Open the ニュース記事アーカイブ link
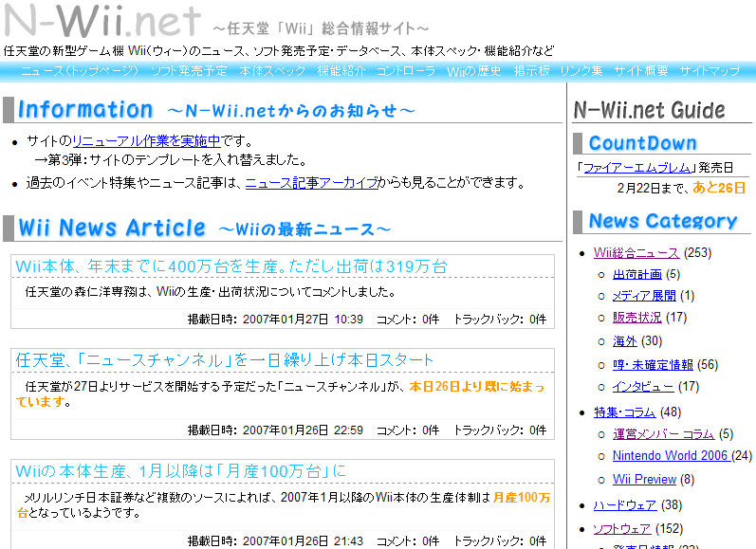The image size is (756, 549). 311,183
